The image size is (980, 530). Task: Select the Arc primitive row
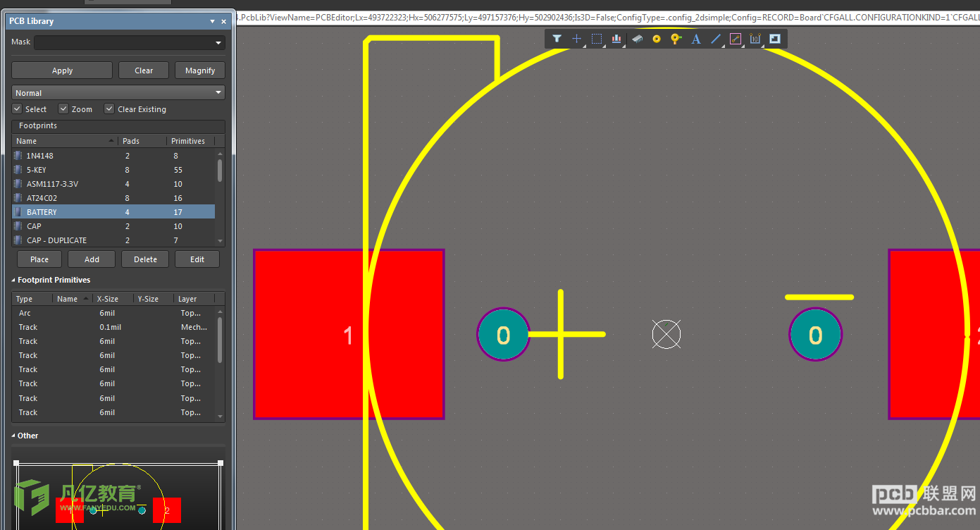(x=113, y=313)
